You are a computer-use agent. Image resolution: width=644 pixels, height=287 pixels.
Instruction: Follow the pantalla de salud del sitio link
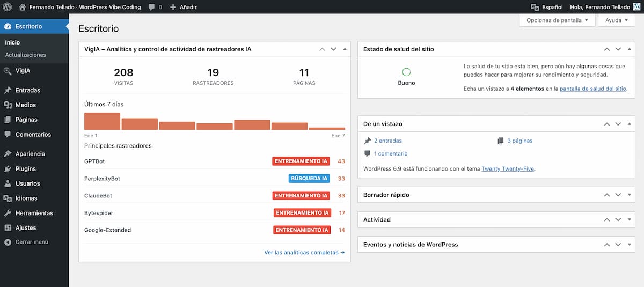click(x=592, y=89)
